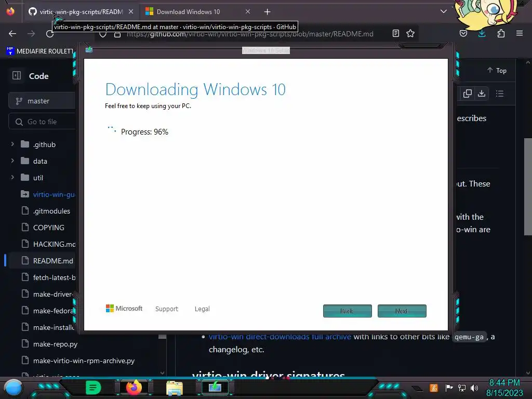Screen dimensions: 532x399
Task: Click the Windows 10 Setup title bar icon
Action: [89, 50]
